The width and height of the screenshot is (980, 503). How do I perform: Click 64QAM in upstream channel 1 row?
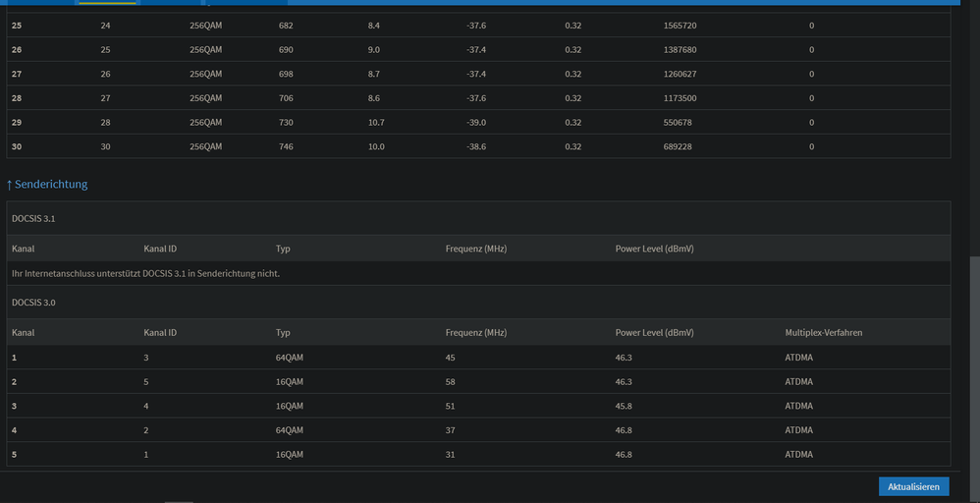click(290, 358)
